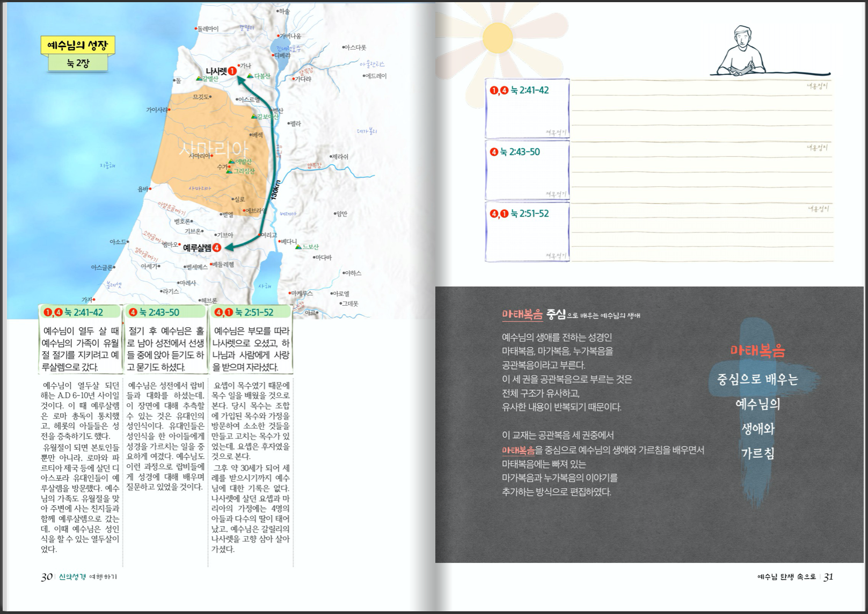The height and width of the screenshot is (614, 868).
Task: Click the 암만 map label
Action: 341,213
